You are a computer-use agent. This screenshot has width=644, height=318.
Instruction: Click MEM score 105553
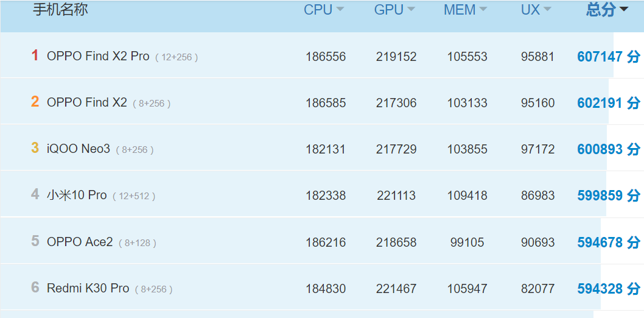[467, 57]
